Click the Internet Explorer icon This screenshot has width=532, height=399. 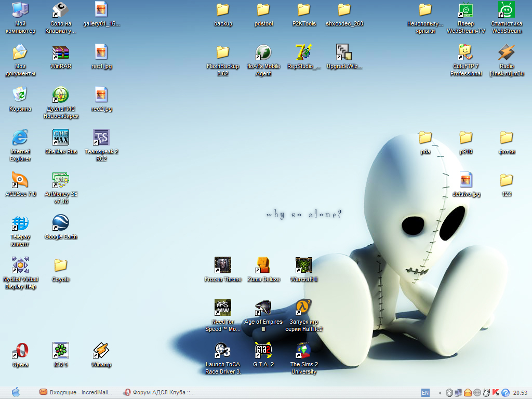click(x=20, y=138)
